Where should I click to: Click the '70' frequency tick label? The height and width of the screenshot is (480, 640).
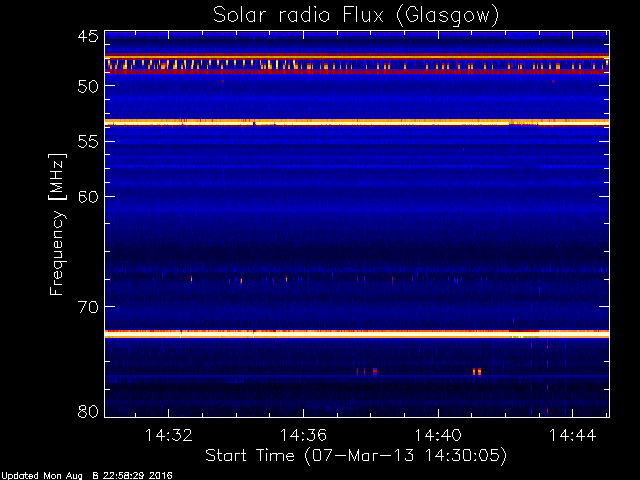[x=88, y=307]
